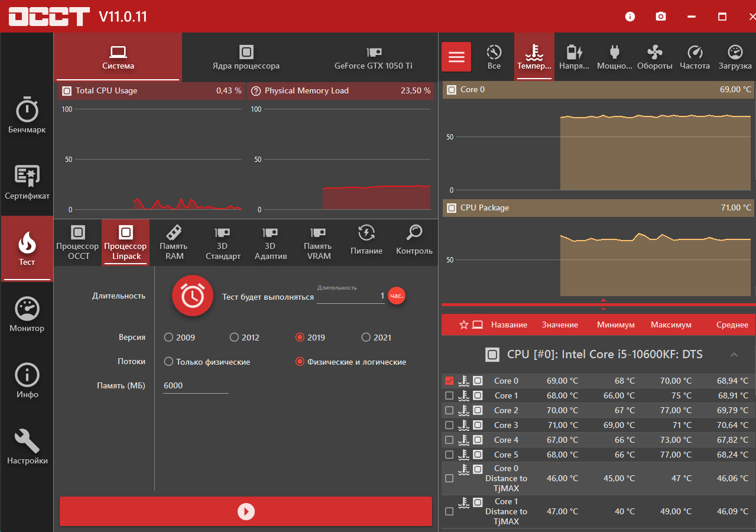Click the favorites star column header
Screen dimensions: 756x532
pos(463,325)
